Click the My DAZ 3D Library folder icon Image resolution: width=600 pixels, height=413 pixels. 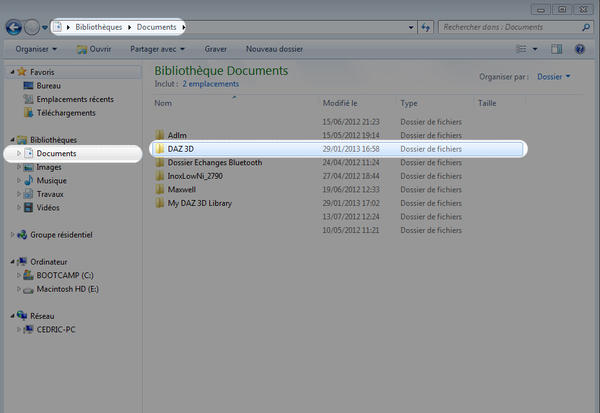tap(160, 203)
